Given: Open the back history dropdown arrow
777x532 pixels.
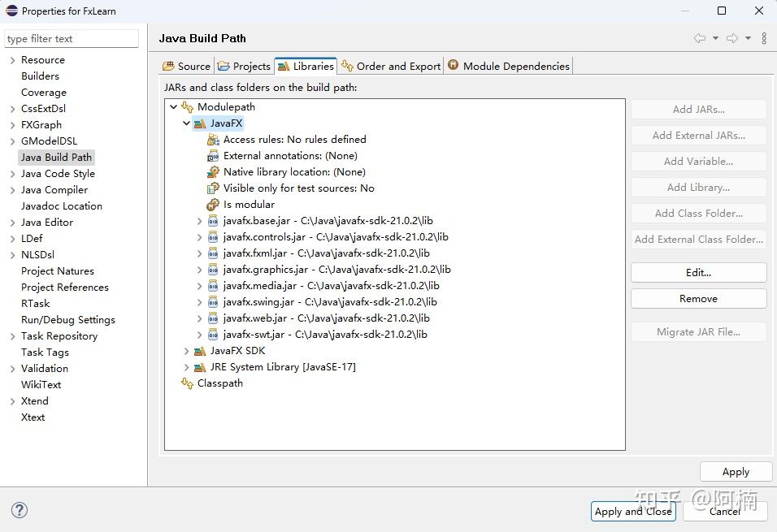Looking at the screenshot, I should (x=715, y=38).
